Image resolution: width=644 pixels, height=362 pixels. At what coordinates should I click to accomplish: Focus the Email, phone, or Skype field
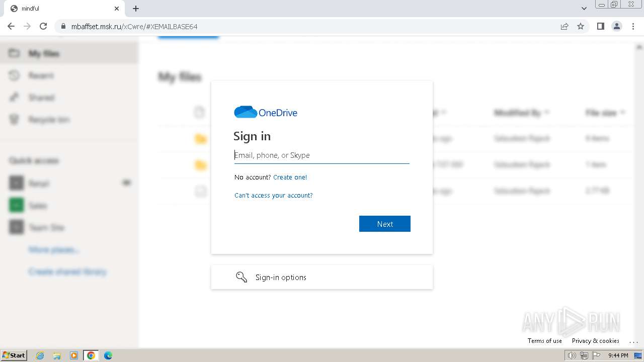coord(322,155)
